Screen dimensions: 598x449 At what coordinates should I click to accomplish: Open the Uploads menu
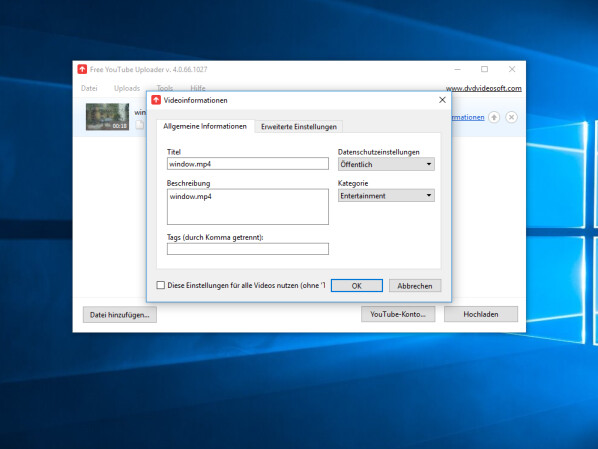(x=127, y=88)
